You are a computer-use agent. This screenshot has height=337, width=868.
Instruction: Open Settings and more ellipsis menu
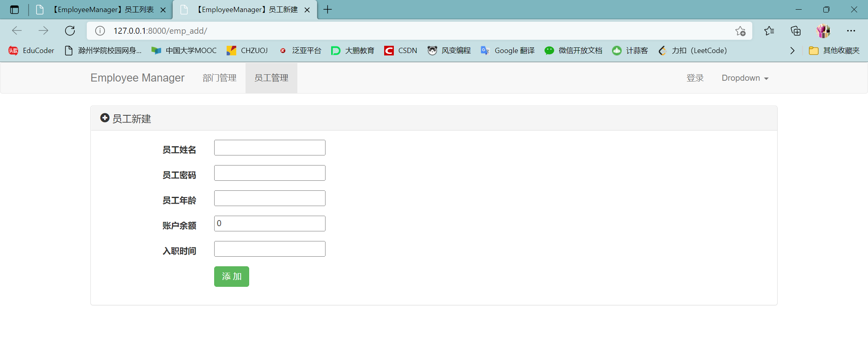click(851, 31)
